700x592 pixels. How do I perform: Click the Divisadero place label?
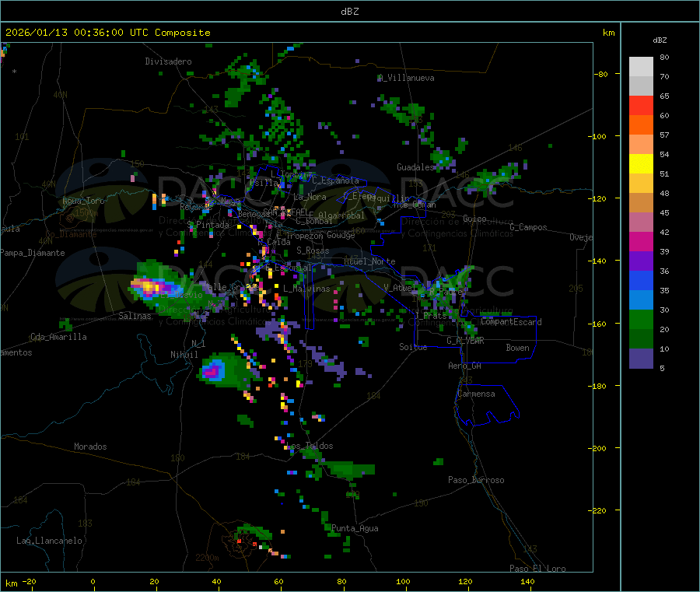168,61
